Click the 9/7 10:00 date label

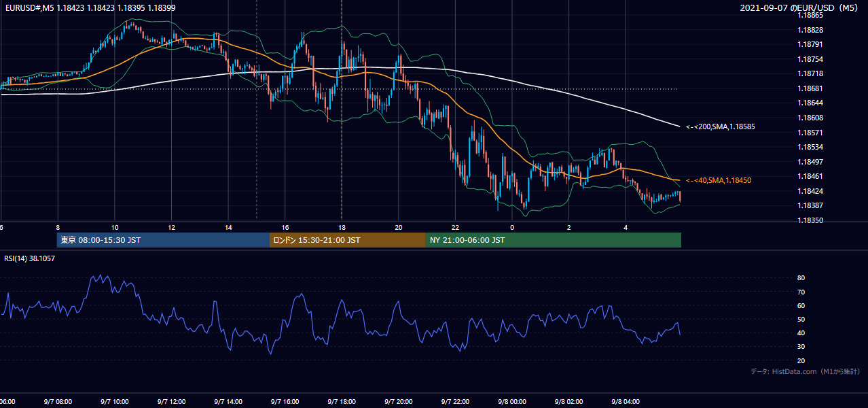(x=114, y=402)
